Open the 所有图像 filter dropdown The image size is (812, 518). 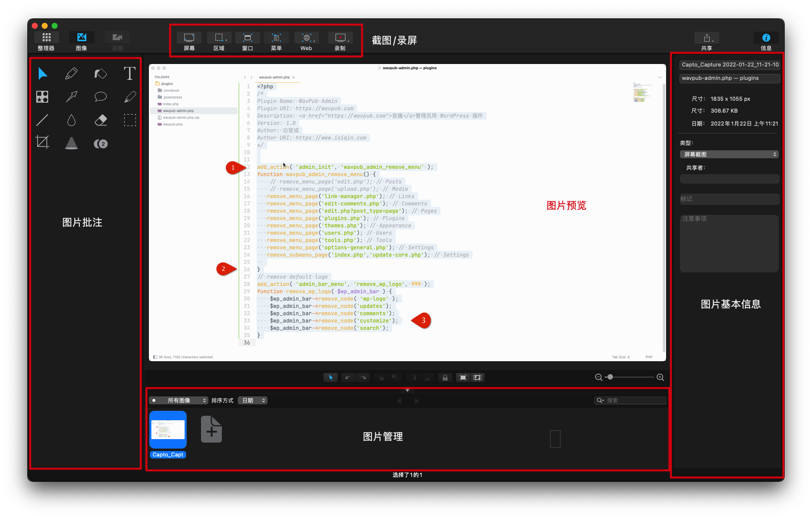click(179, 400)
